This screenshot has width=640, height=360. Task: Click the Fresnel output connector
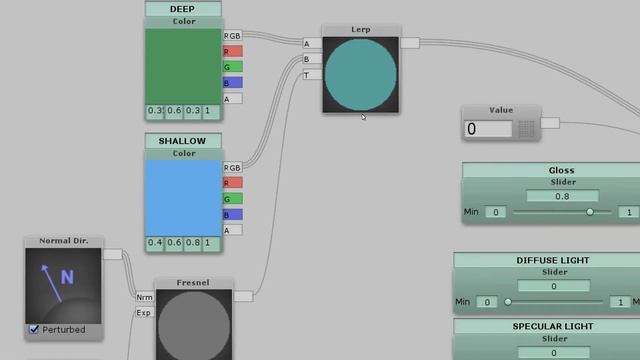[243, 296]
